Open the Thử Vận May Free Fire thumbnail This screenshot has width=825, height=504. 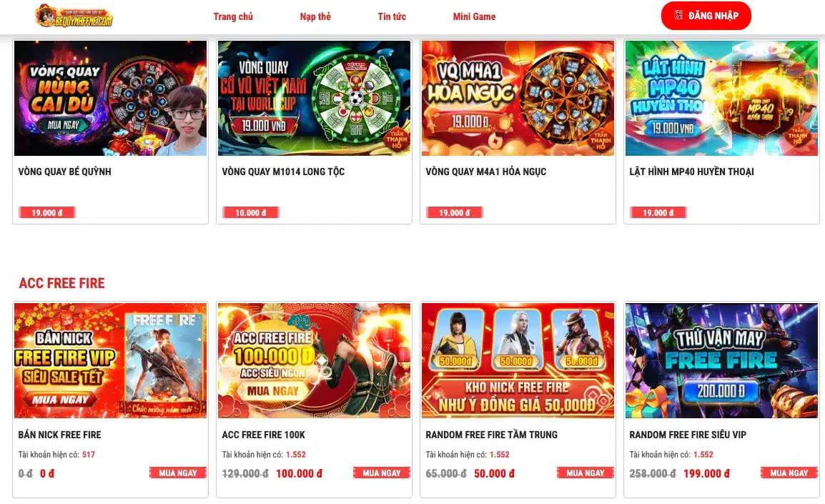point(721,360)
